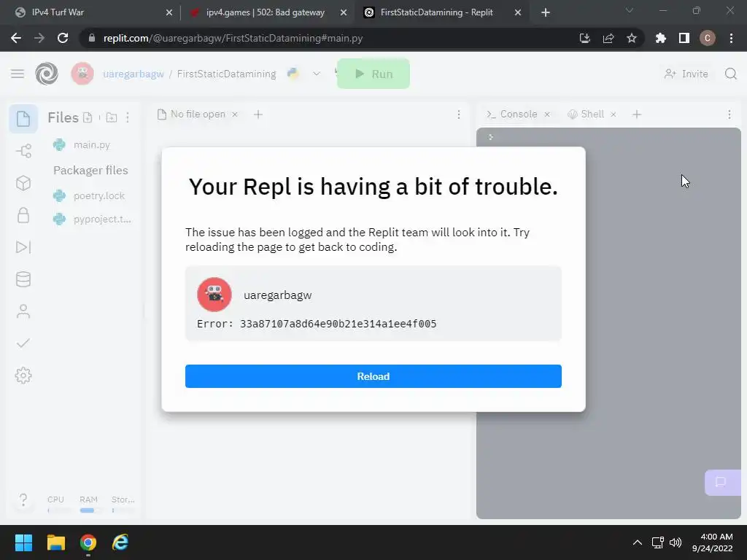Open the Version control sidebar icon
The width and height of the screenshot is (747, 560).
[23, 151]
